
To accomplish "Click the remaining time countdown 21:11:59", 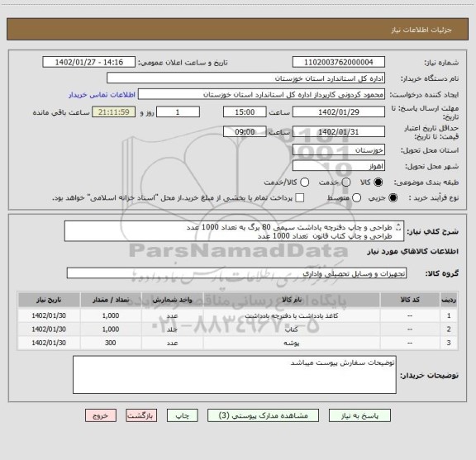I will click(114, 112).
